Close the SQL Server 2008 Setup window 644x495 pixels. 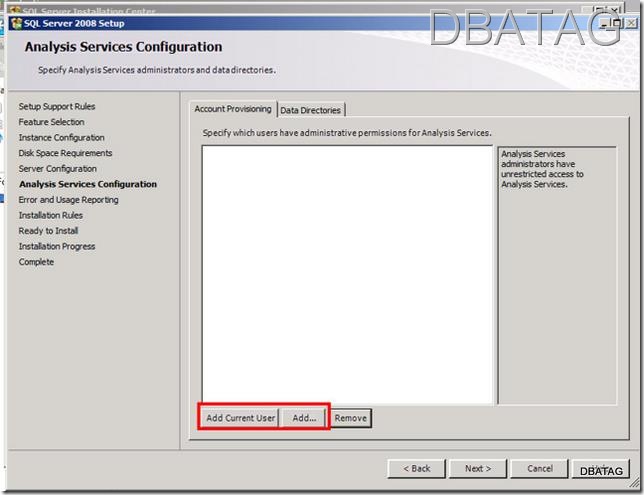(x=631, y=23)
